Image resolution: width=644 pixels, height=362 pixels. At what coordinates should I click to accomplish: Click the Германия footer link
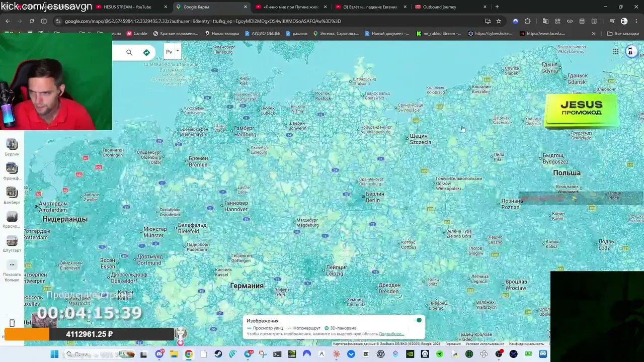pos(453,344)
